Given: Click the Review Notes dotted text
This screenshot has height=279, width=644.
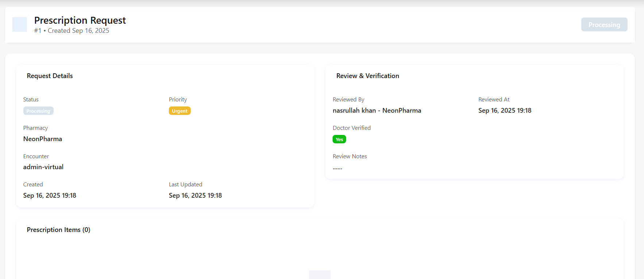Looking at the screenshot, I should pos(337,168).
